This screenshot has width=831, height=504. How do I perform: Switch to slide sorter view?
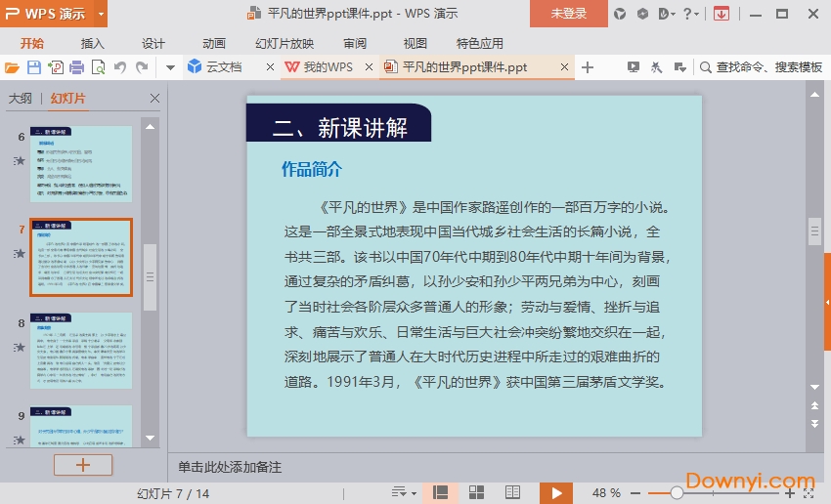click(477, 492)
